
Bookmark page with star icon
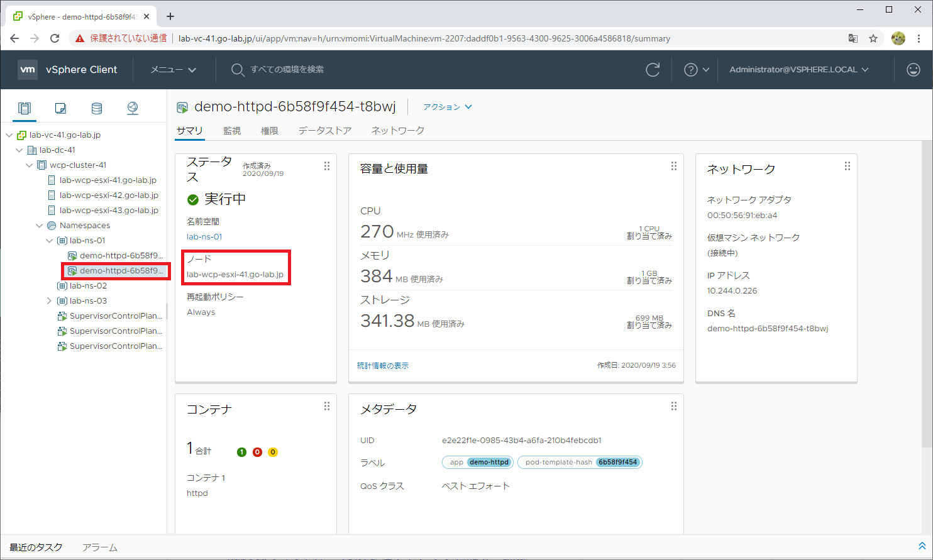pos(873,38)
